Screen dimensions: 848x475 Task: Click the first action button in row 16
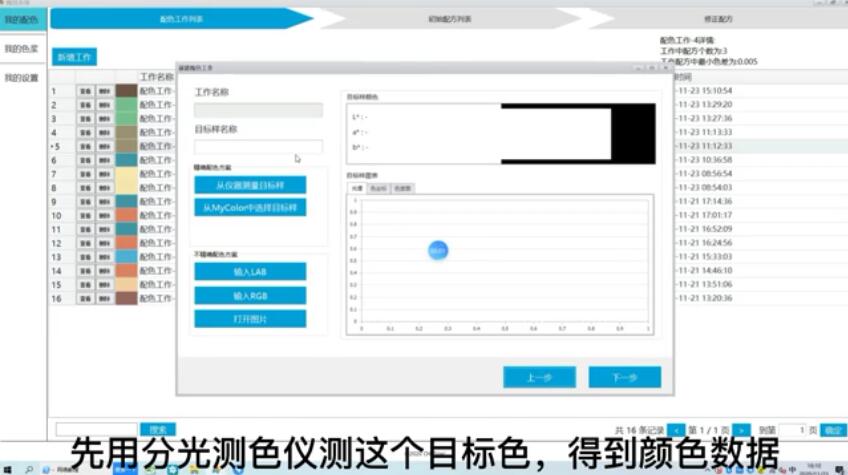[85, 298]
